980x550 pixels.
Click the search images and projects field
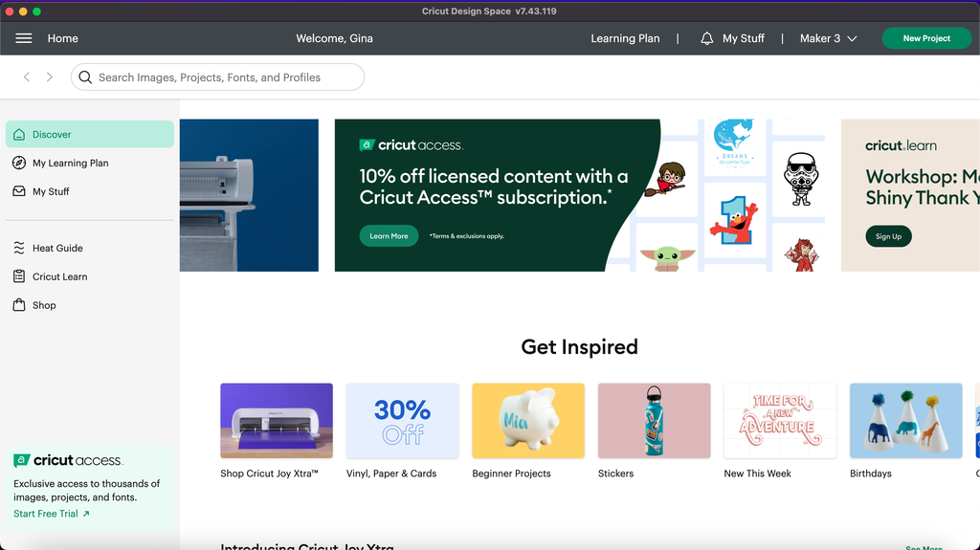(218, 77)
